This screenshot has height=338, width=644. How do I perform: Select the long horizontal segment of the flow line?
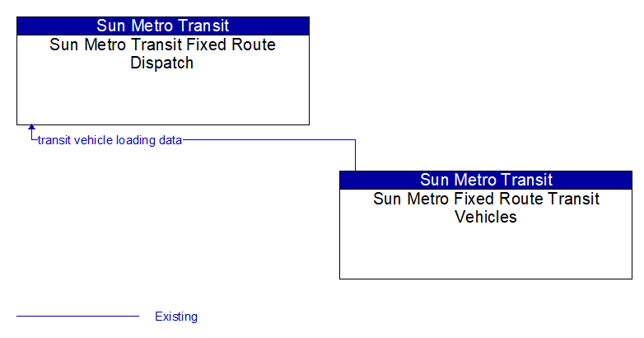point(269,140)
